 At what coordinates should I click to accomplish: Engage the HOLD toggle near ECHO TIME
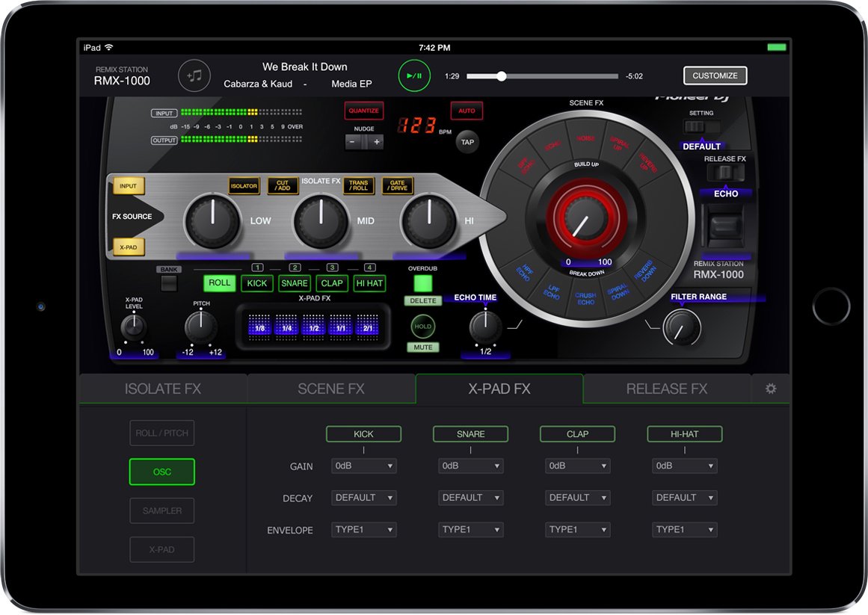(422, 327)
